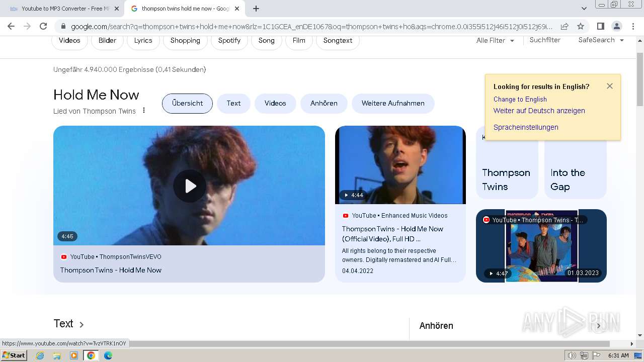Open the Suchfilter tools
Viewport: 644px width, 362px height.
coord(545,40)
